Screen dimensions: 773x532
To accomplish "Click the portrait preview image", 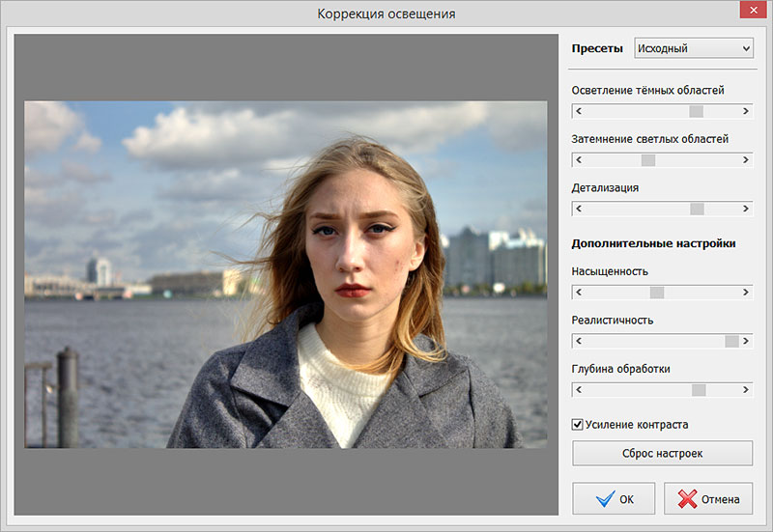I will [285, 274].
